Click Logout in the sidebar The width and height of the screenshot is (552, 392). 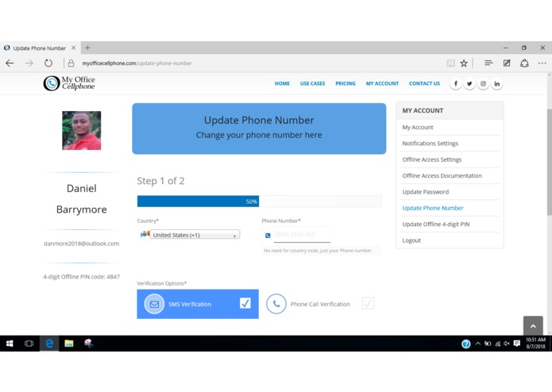(x=411, y=240)
